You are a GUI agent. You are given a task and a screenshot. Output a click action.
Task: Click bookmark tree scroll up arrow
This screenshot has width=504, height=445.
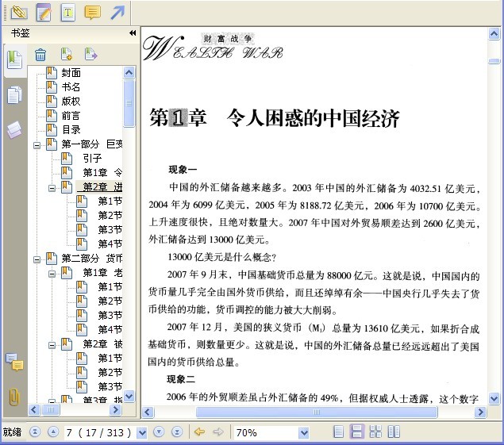point(129,73)
